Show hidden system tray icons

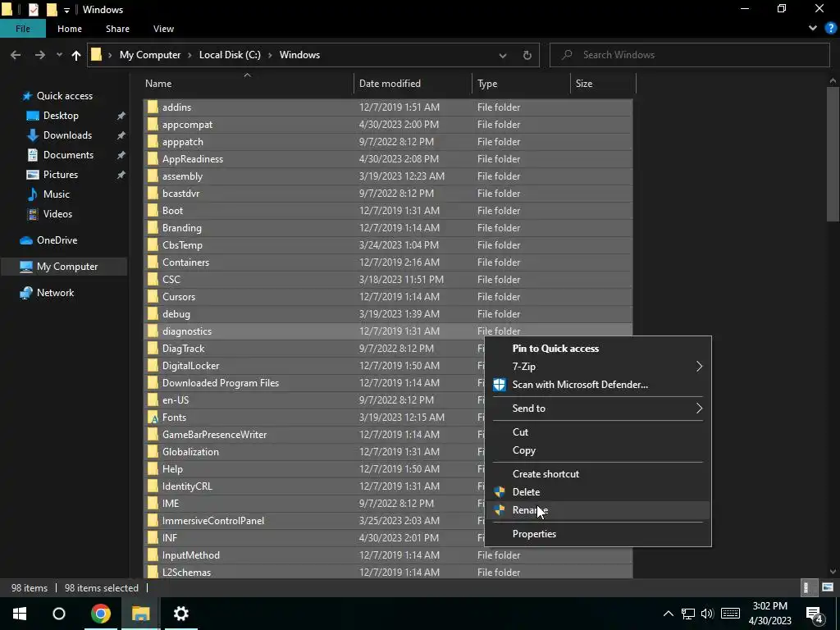click(668, 614)
